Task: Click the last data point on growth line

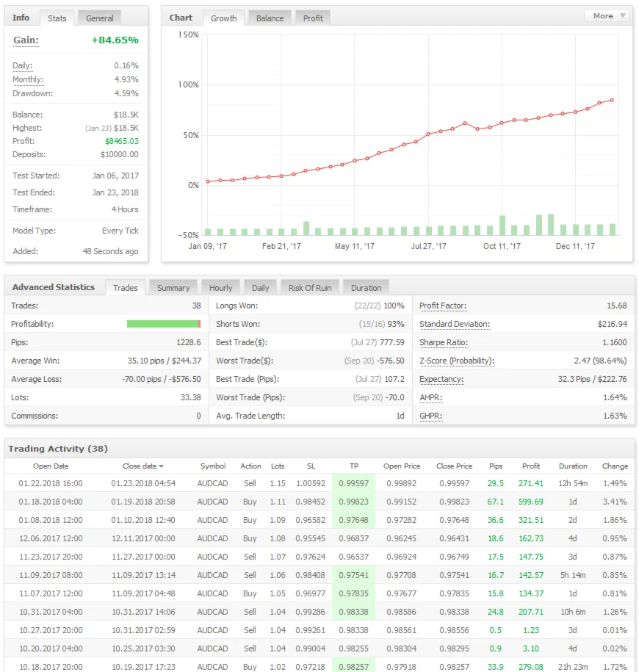Action: (x=612, y=100)
